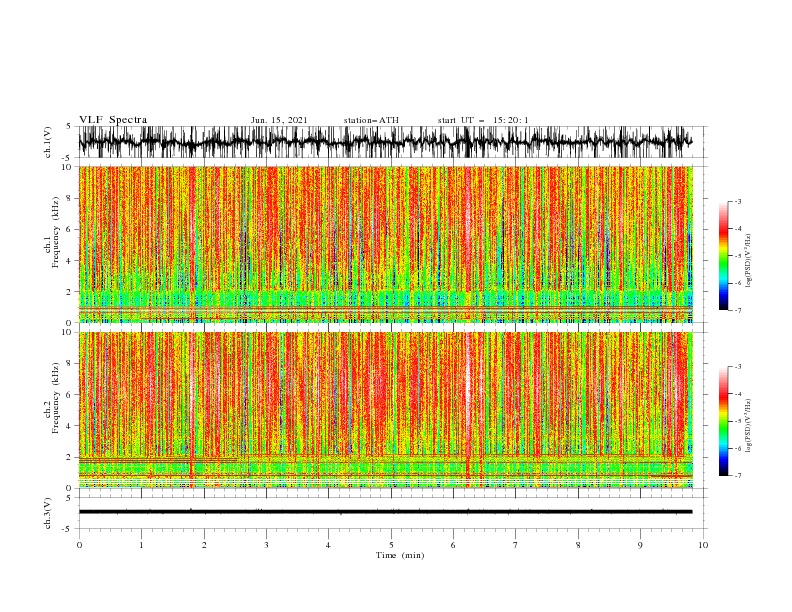792x612 pixels.
Task: Select the "start UT = 15:20:1" text
Action: pos(483,120)
